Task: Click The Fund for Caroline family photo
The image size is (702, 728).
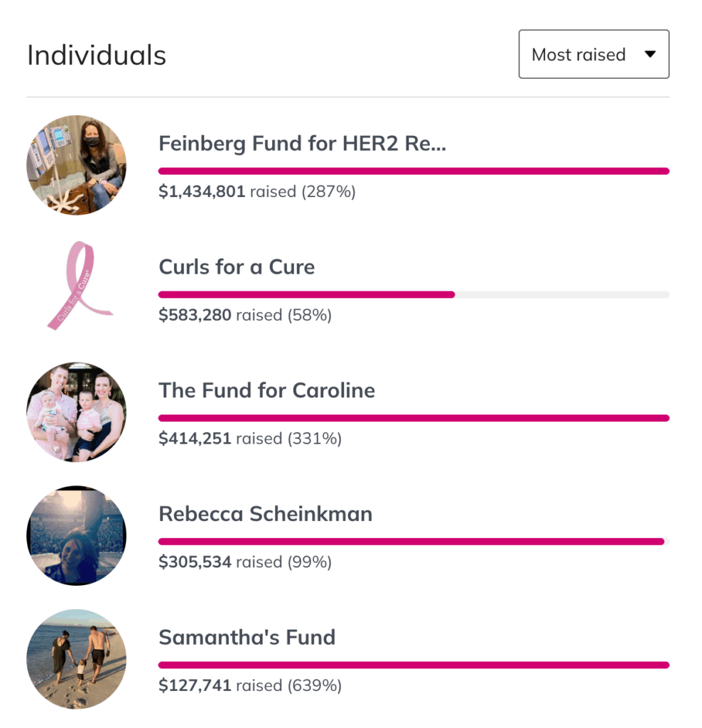Action: coord(77,412)
